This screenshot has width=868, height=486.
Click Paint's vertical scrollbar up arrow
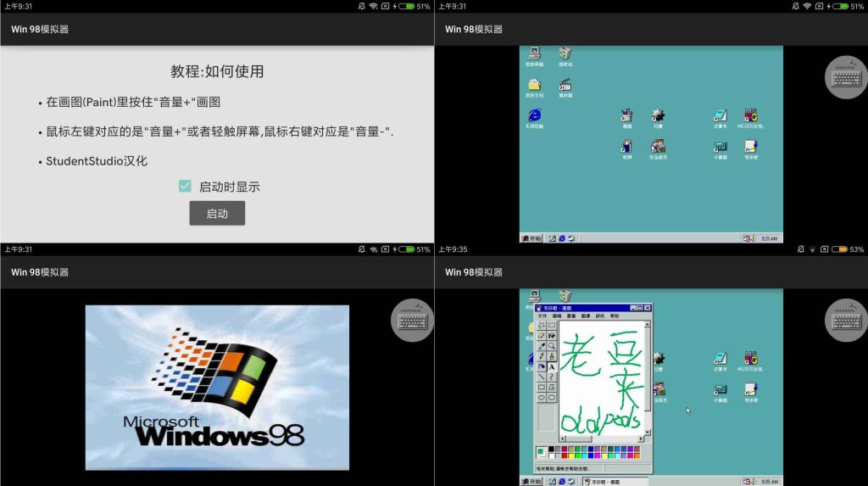pyautogui.click(x=648, y=324)
